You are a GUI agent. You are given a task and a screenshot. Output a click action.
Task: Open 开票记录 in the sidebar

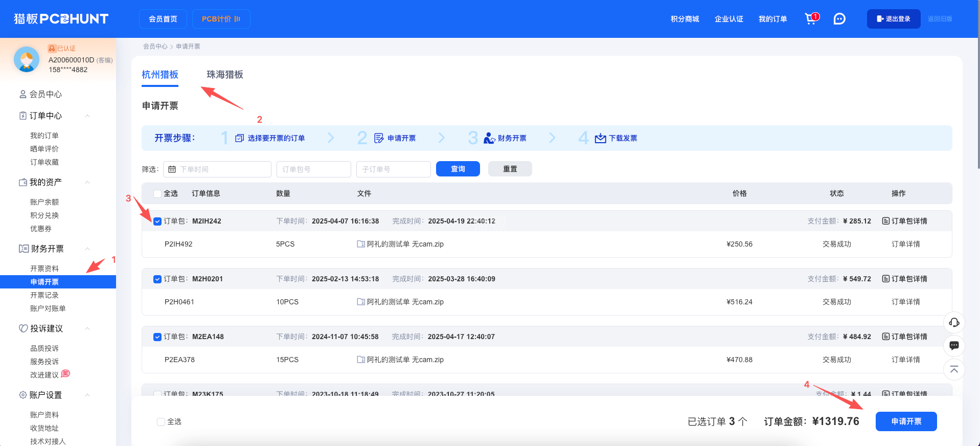tap(44, 295)
